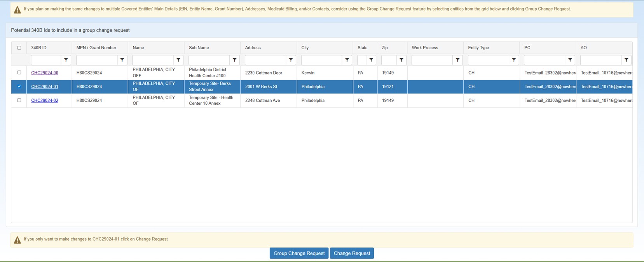Image resolution: width=644 pixels, height=262 pixels.
Task: Check the box for row CHC29024-00
Action: (x=19, y=73)
